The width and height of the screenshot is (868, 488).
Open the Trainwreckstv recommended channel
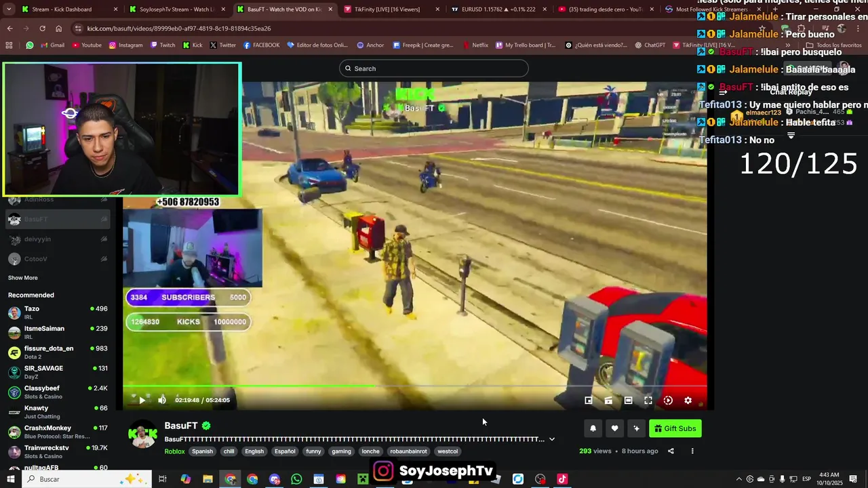[58, 451]
